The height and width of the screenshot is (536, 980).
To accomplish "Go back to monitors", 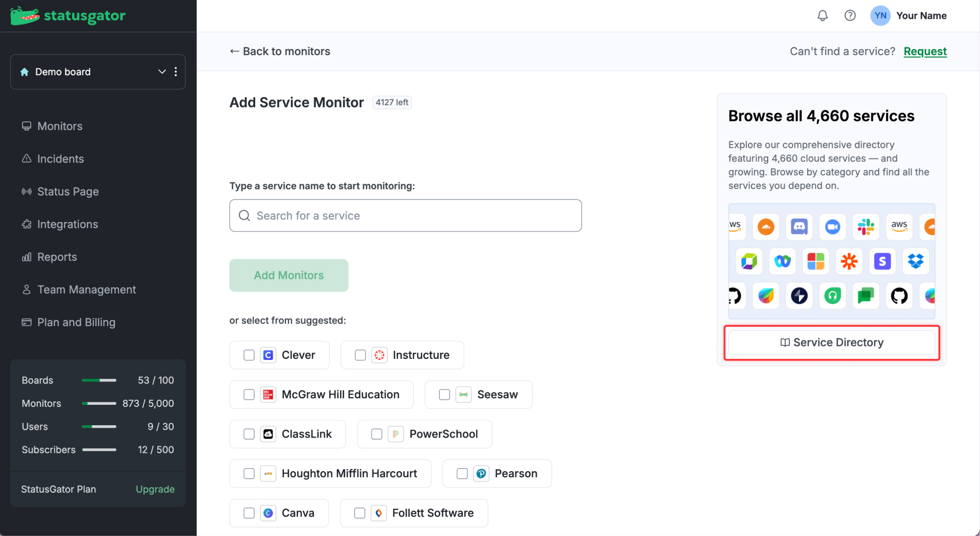I will [280, 52].
